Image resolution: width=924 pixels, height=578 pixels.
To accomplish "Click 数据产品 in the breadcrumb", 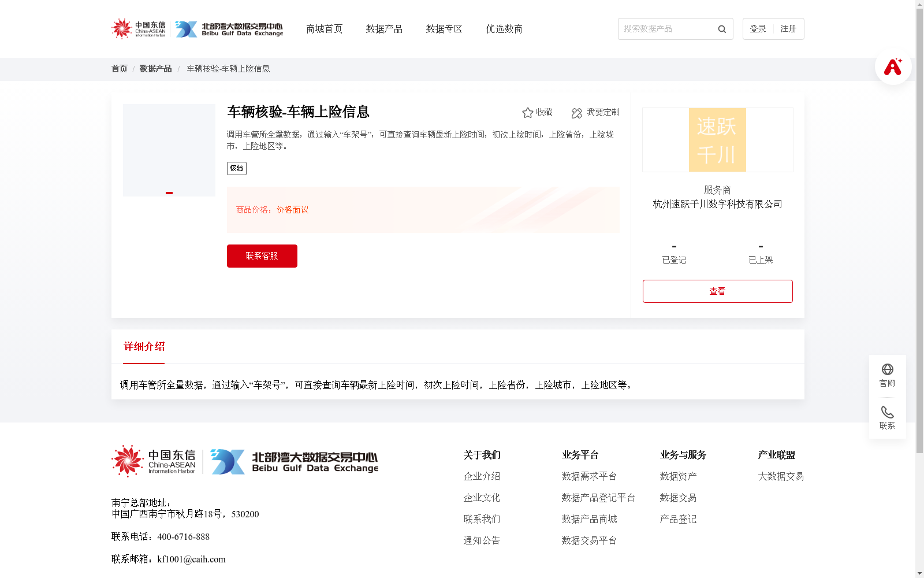I will [155, 69].
